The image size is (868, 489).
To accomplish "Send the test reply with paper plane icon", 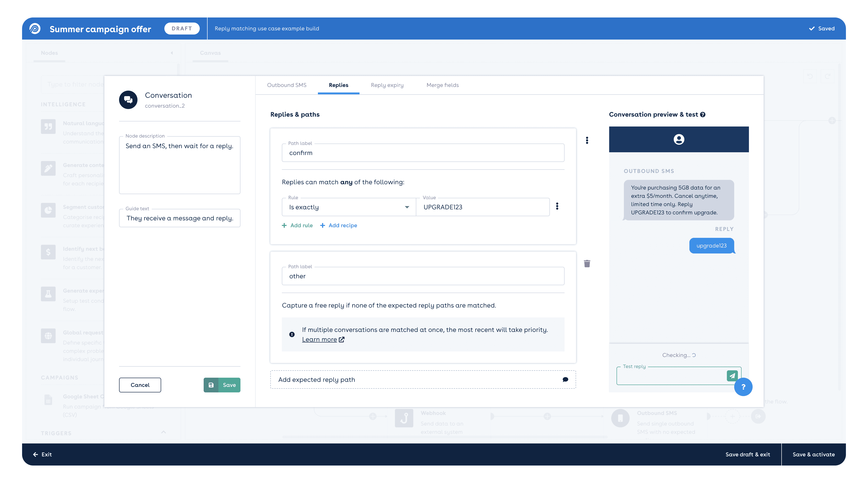I will point(732,375).
